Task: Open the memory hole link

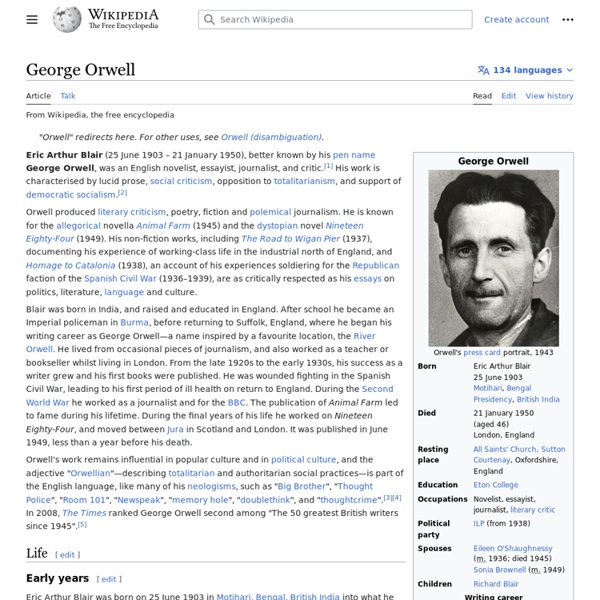Action: tap(201, 500)
